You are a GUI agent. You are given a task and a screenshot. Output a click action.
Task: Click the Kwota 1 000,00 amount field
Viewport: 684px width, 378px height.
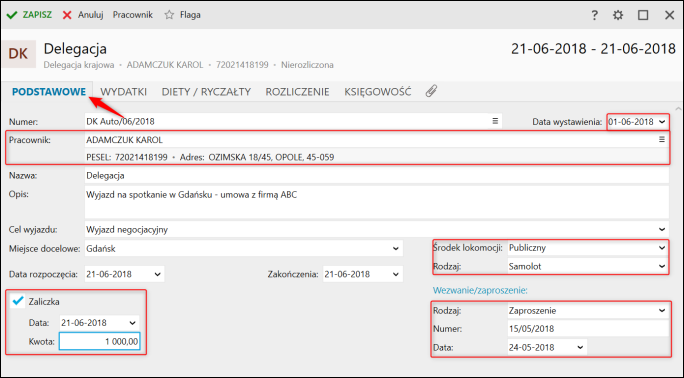click(x=99, y=341)
